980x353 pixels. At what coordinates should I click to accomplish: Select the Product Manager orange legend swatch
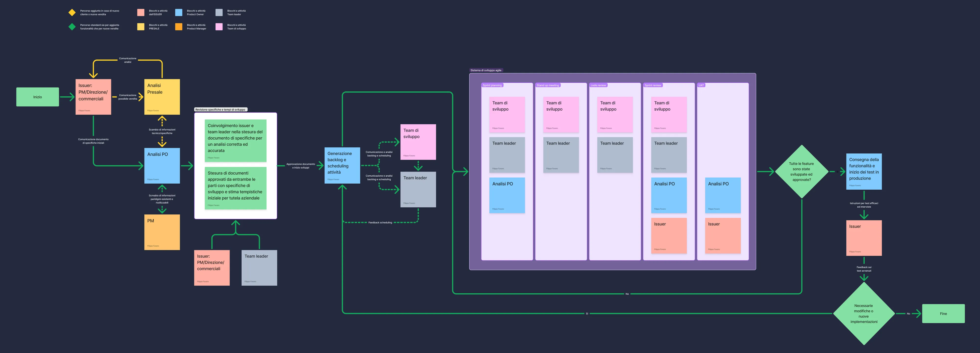point(179,27)
